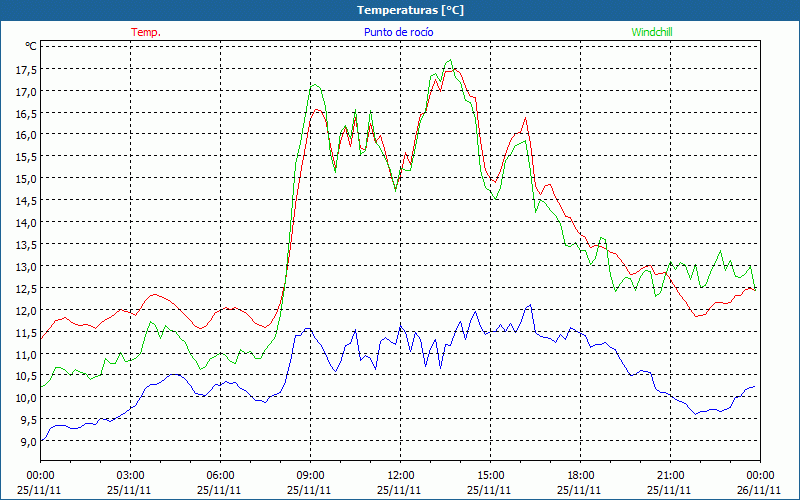
Task: Click the 06:00 time axis label
Action: pos(220,475)
